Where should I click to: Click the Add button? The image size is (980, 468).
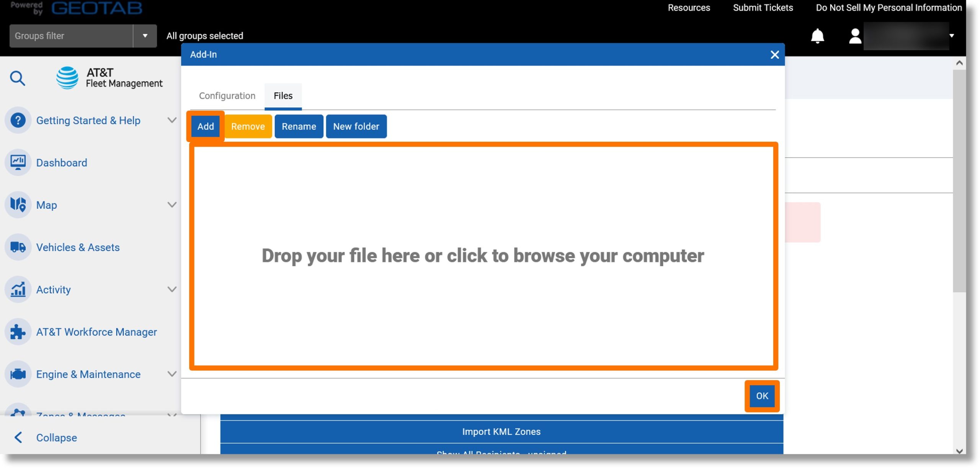click(206, 126)
